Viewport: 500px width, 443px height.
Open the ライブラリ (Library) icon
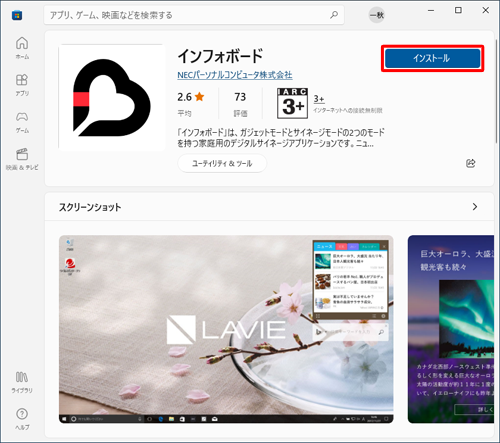[22, 382]
